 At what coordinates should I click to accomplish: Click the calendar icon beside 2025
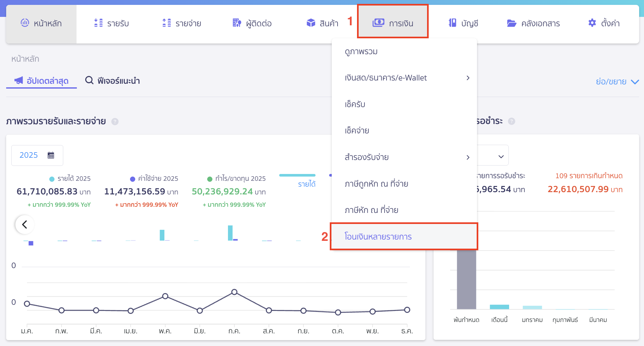pos(51,155)
